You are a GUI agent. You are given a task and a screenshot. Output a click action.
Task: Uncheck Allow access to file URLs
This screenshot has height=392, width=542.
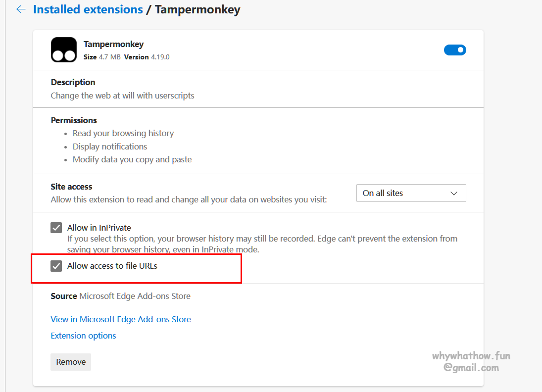(x=56, y=266)
